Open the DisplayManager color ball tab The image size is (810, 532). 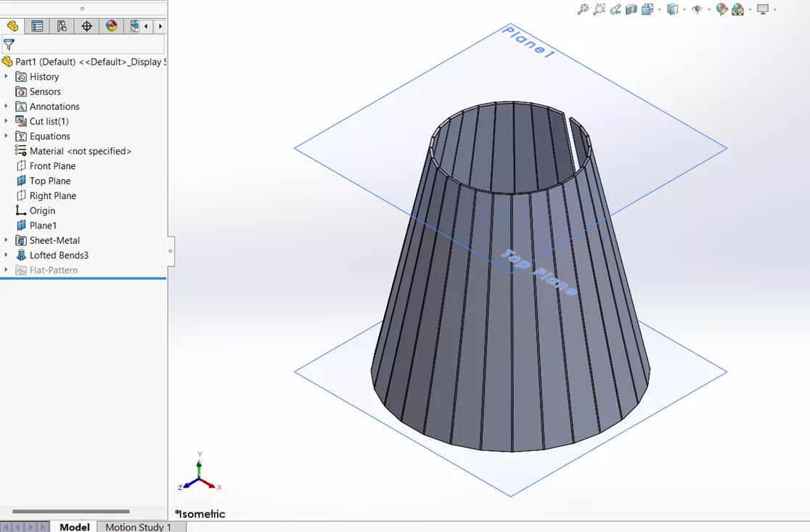tap(112, 26)
